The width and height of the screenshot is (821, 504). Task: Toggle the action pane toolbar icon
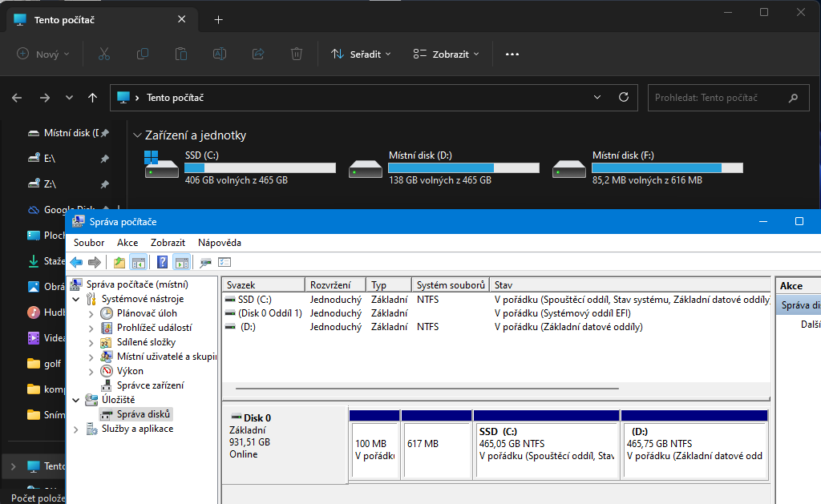181,262
